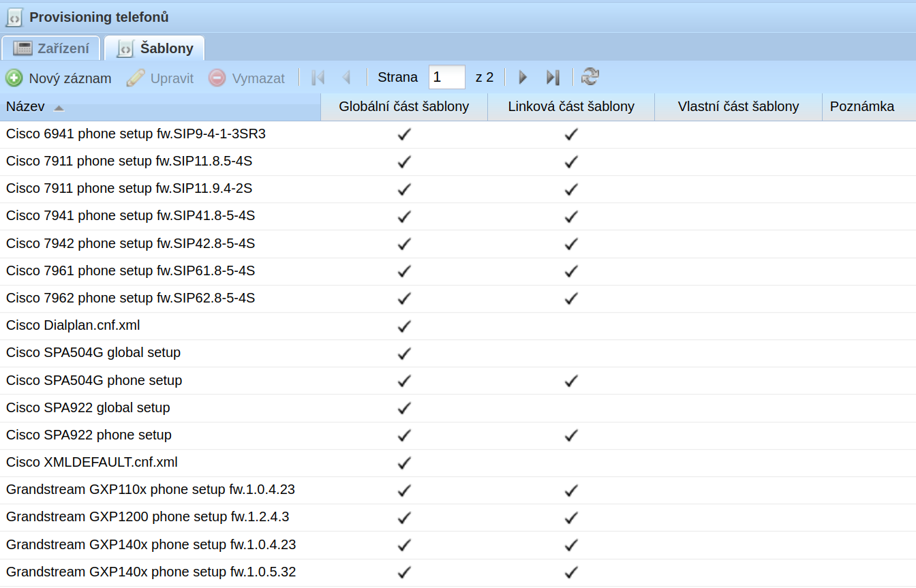Switch to the Zařízení tab
The width and height of the screenshot is (916, 588).
(x=51, y=48)
